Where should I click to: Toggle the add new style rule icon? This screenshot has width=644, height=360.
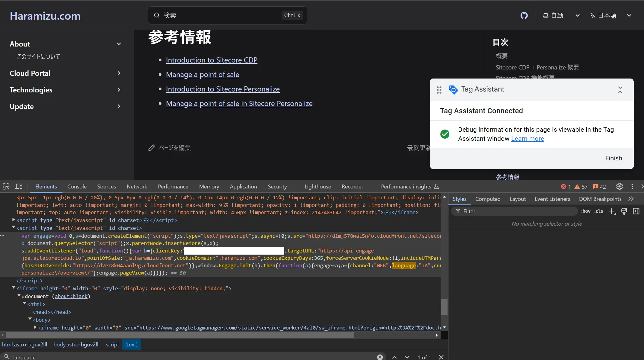(x=612, y=211)
